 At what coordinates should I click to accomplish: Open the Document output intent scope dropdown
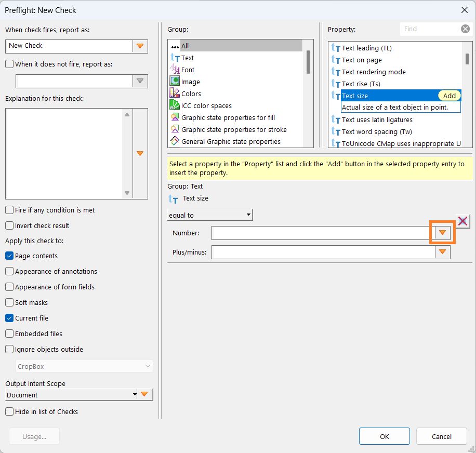72,394
